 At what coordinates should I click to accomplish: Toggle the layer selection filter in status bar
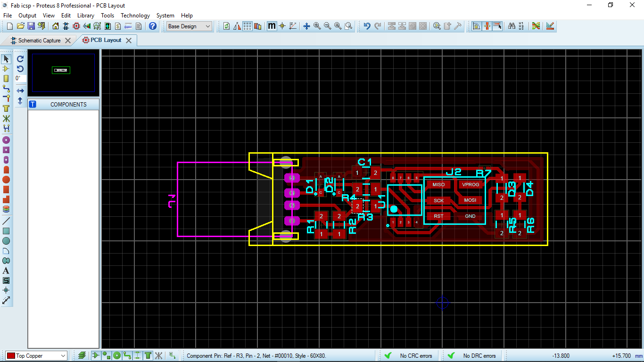click(82, 355)
